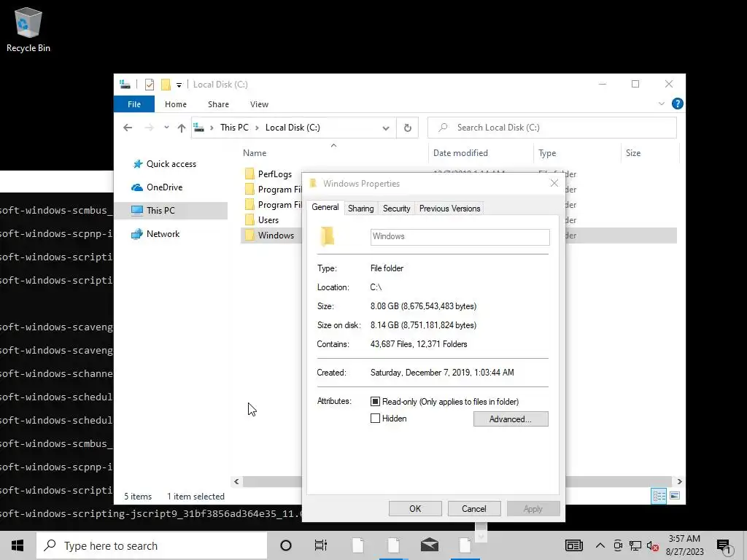Click This PC in the address breadcrumb
The width and height of the screenshot is (747, 560).
234,128
